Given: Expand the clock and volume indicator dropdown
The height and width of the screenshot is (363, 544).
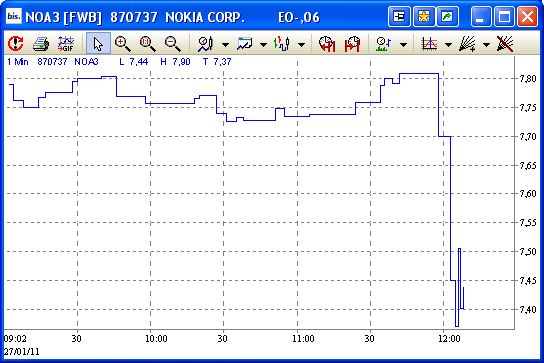Looking at the screenshot, I should pos(403,44).
